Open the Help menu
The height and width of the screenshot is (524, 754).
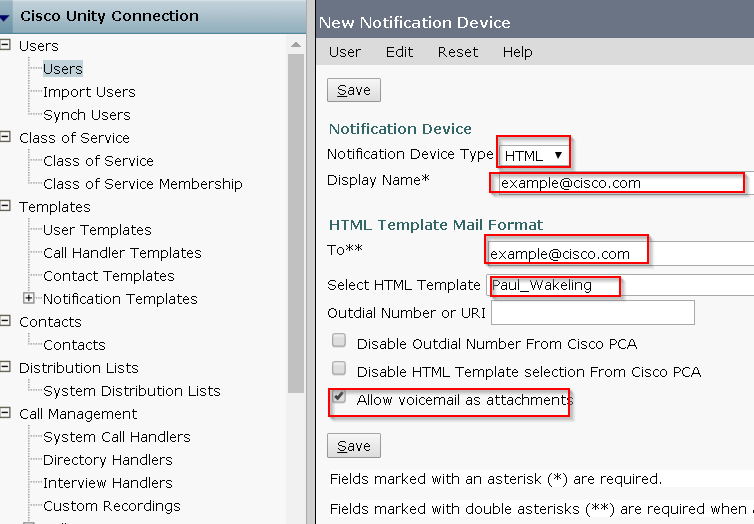pyautogui.click(x=517, y=52)
